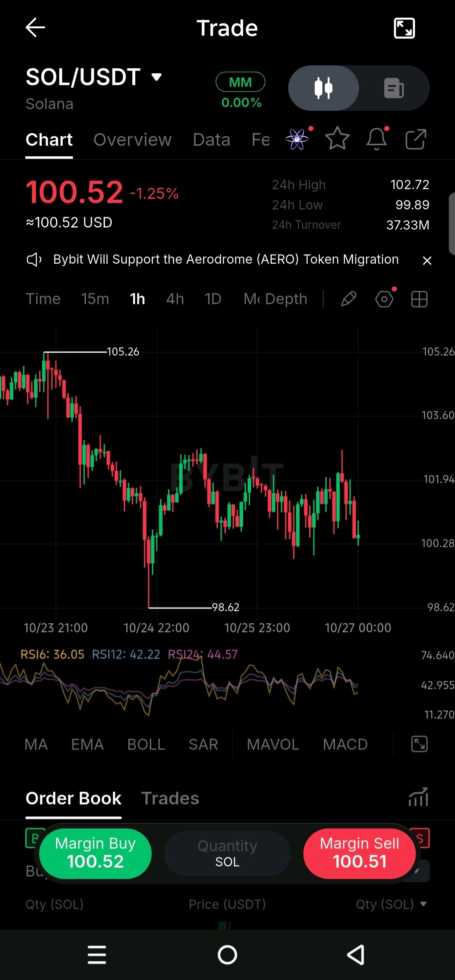
Task: Show the Depth chart
Action: click(x=286, y=299)
